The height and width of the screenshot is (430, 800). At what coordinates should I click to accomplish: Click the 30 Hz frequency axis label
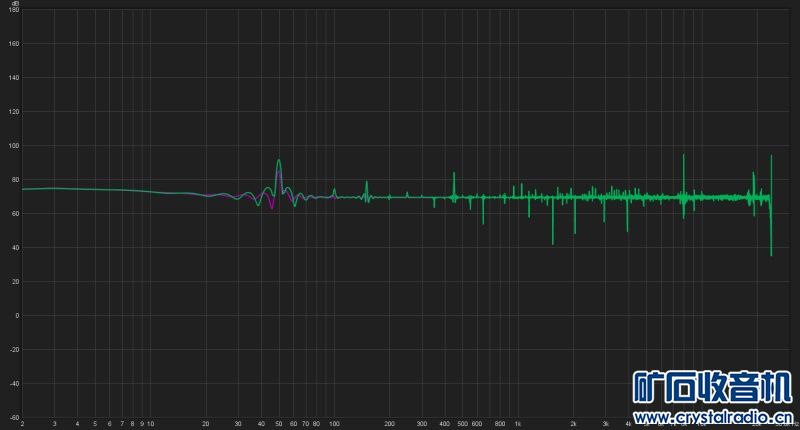(x=238, y=424)
